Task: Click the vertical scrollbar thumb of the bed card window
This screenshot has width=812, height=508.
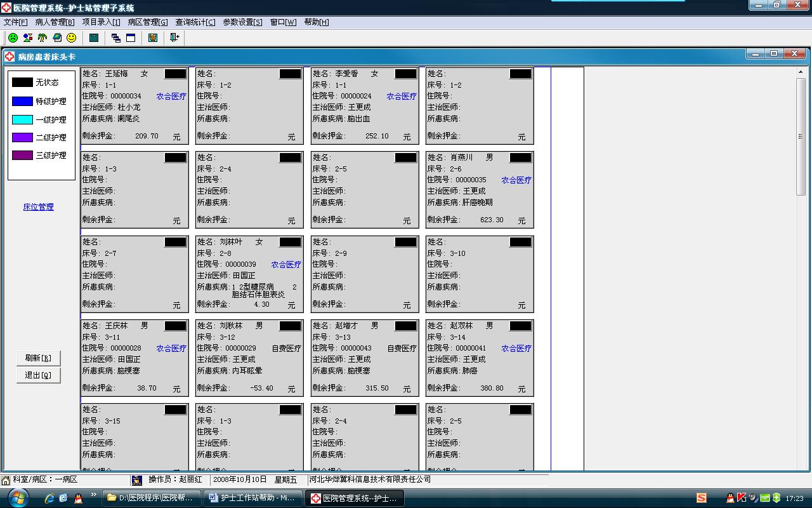Action: (801, 137)
